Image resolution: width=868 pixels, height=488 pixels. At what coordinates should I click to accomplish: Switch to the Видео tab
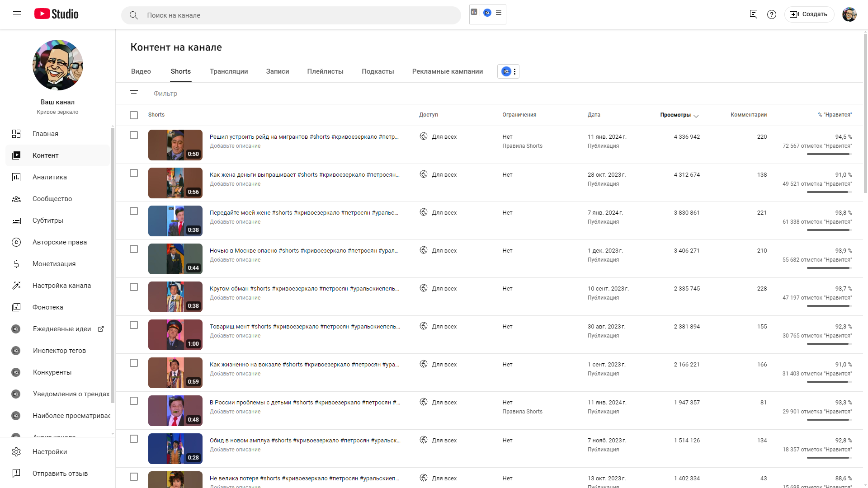(141, 71)
